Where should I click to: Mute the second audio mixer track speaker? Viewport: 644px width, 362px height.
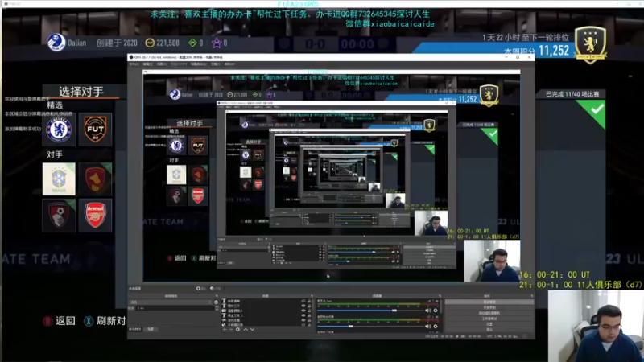[428, 327]
